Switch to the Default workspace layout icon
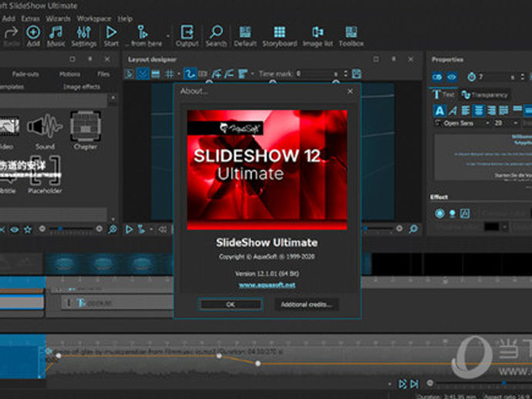532x399 pixels. tap(245, 32)
